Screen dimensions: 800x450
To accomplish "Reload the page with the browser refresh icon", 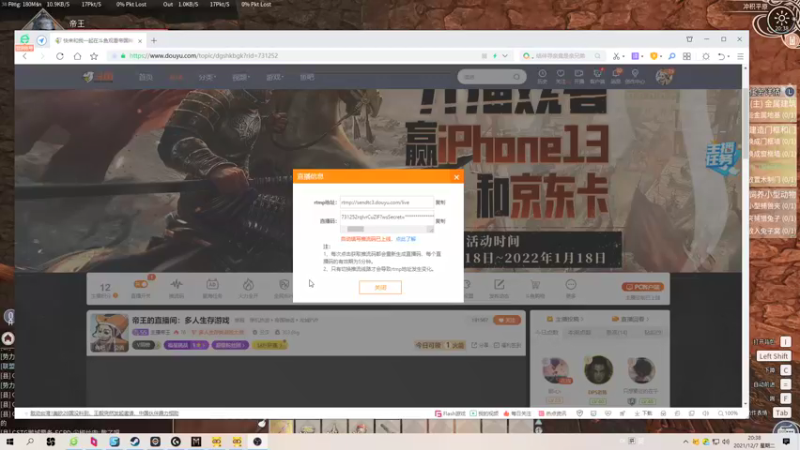I will pyautogui.click(x=60, y=56).
